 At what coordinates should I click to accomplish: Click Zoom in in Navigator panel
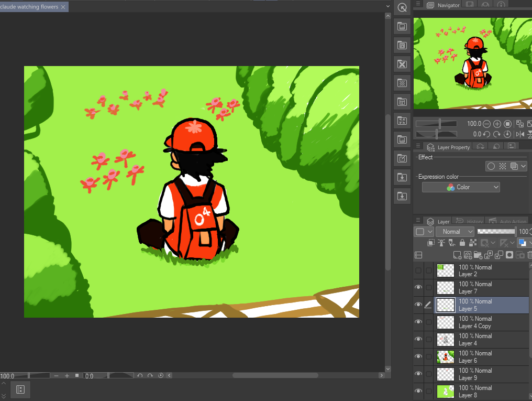pyautogui.click(x=497, y=124)
